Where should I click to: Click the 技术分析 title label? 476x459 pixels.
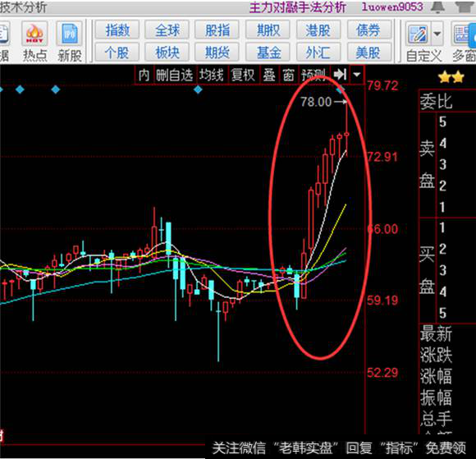(x=23, y=7)
